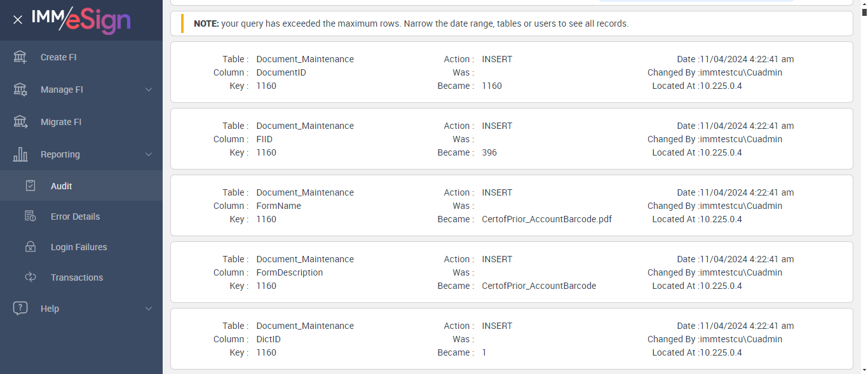Expand the Manage FI chevron
868x374 pixels.
click(x=149, y=90)
